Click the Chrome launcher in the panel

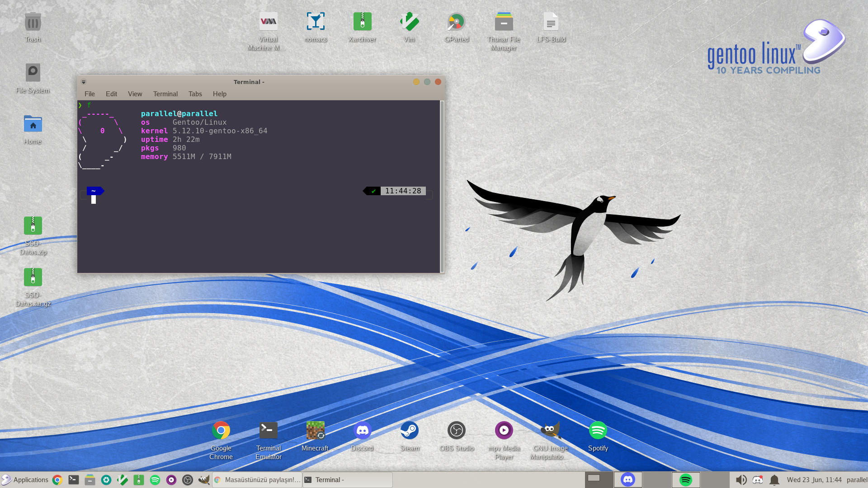pos(57,480)
